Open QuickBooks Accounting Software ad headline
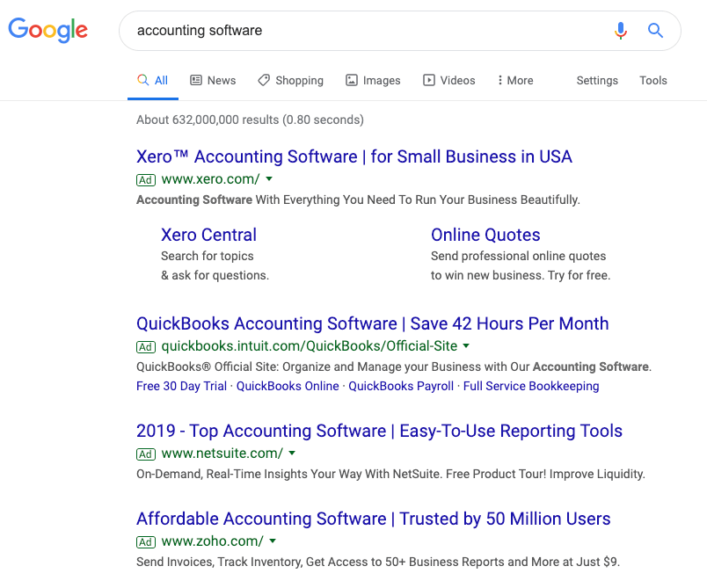707x588 pixels. [373, 323]
